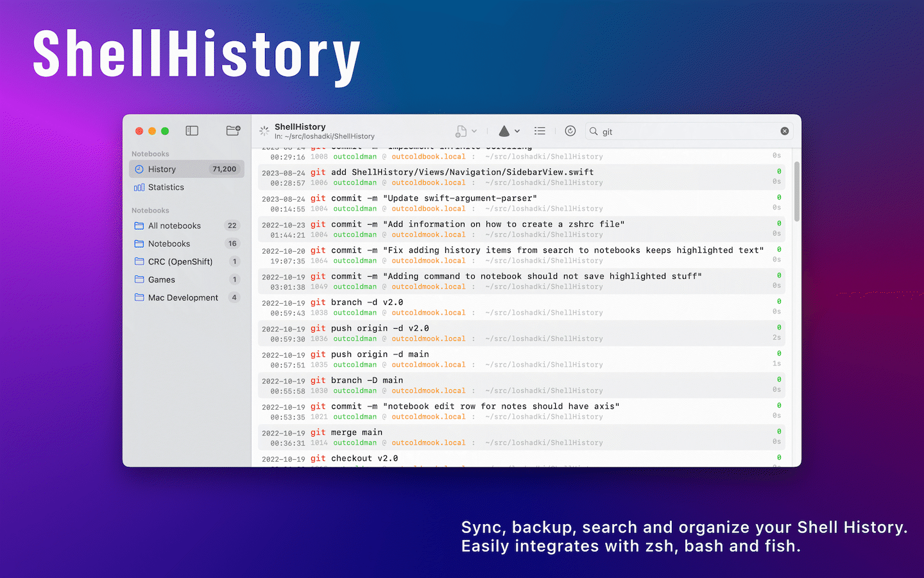Expand the cone filter dropdown arrow

coord(517,131)
